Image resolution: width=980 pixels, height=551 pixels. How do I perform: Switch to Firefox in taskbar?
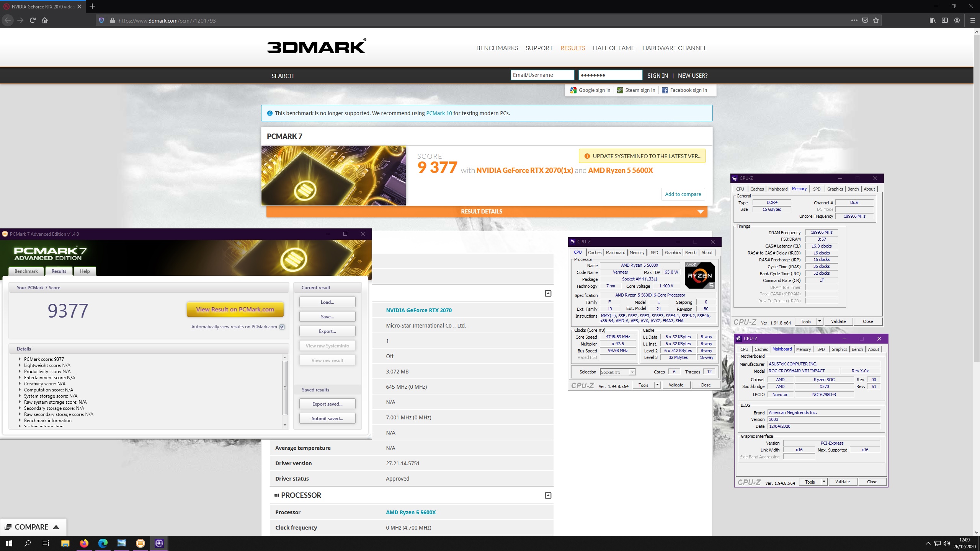(84, 543)
